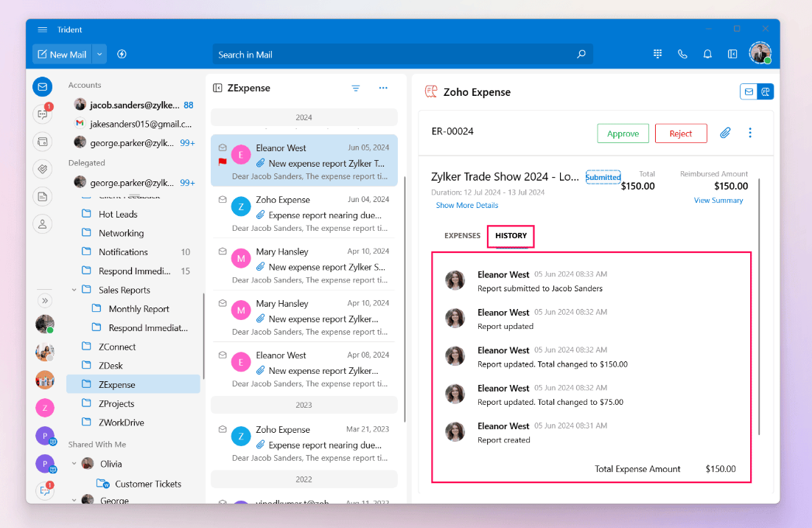Open the calendar icon in left sidebar
The height and width of the screenshot is (528, 812).
coord(43,142)
